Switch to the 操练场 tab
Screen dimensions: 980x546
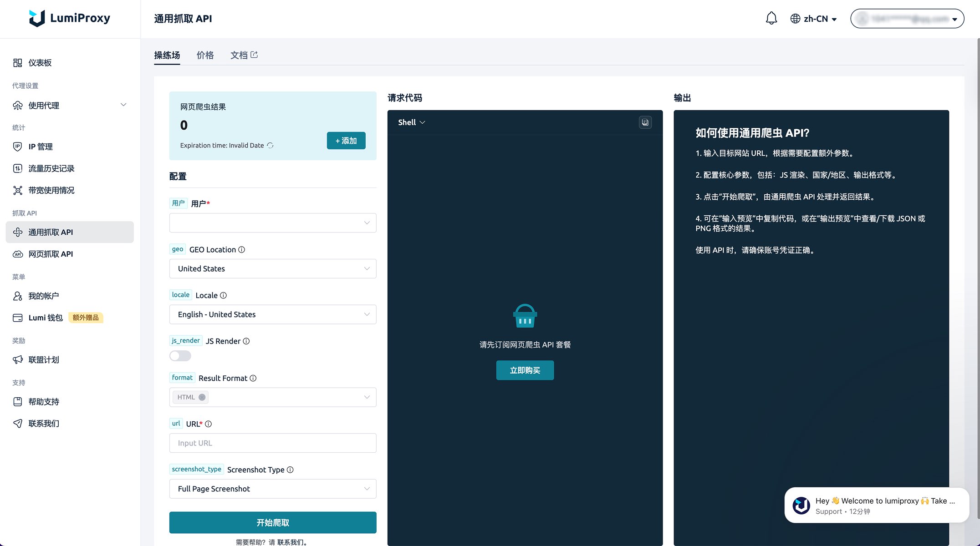pos(167,55)
